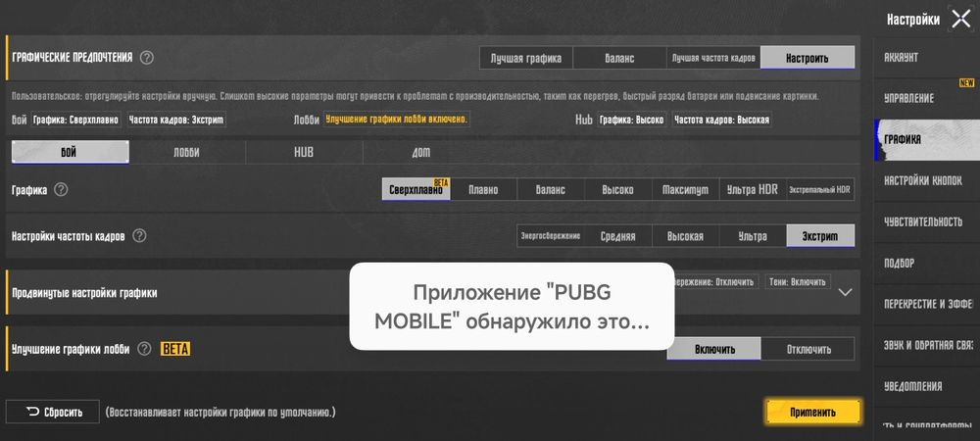Screen dimensions: 980x441
Task: Close the settings with the X icon
Action: tap(961, 20)
